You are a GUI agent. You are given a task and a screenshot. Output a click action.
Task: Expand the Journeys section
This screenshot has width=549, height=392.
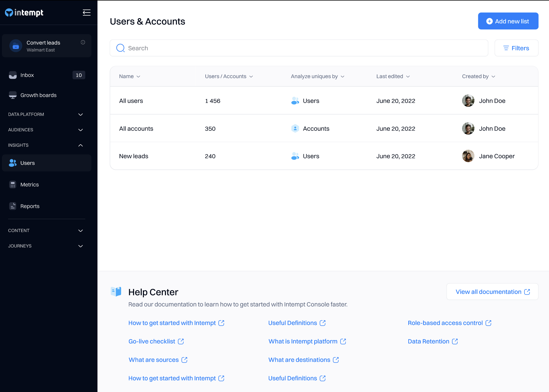[81, 246]
